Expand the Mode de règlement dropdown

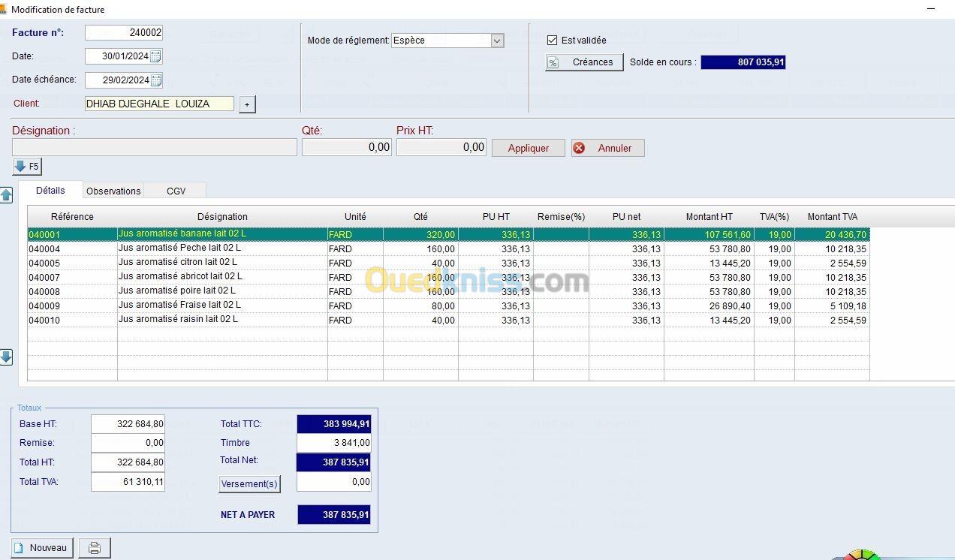tap(497, 41)
